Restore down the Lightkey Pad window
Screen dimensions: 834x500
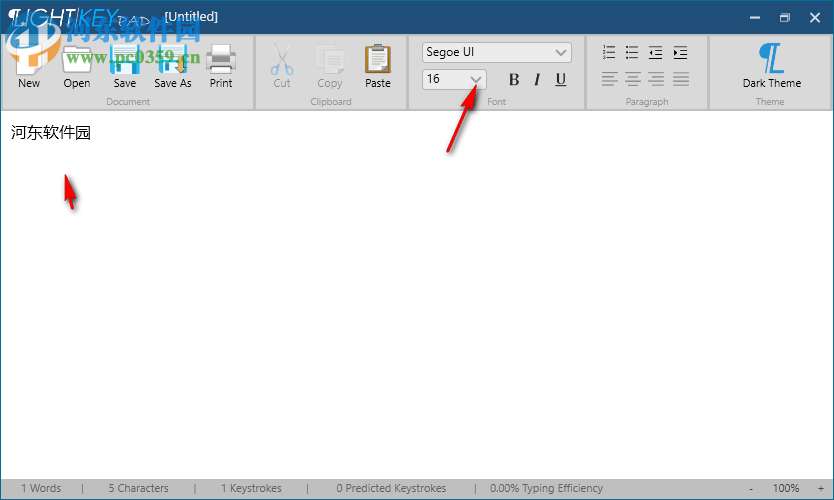[785, 18]
